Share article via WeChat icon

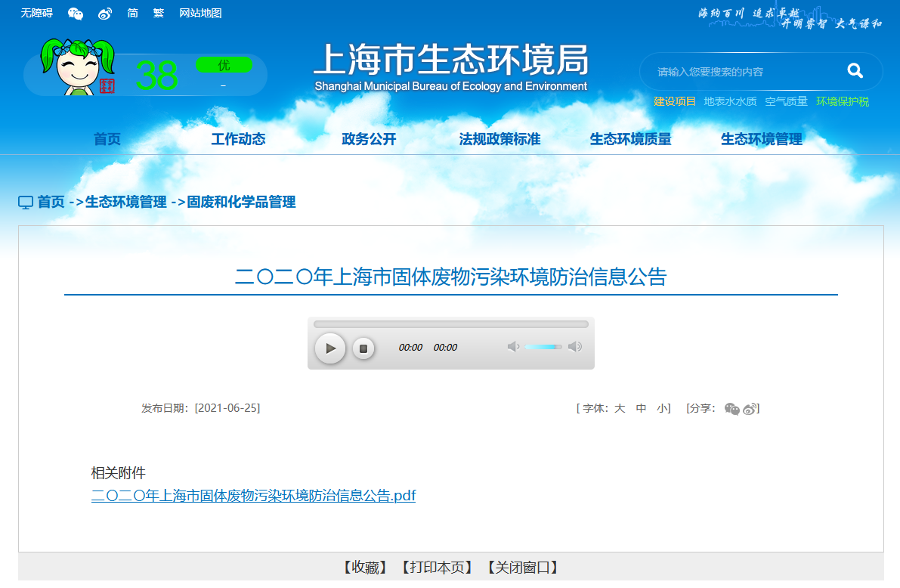[731, 409]
